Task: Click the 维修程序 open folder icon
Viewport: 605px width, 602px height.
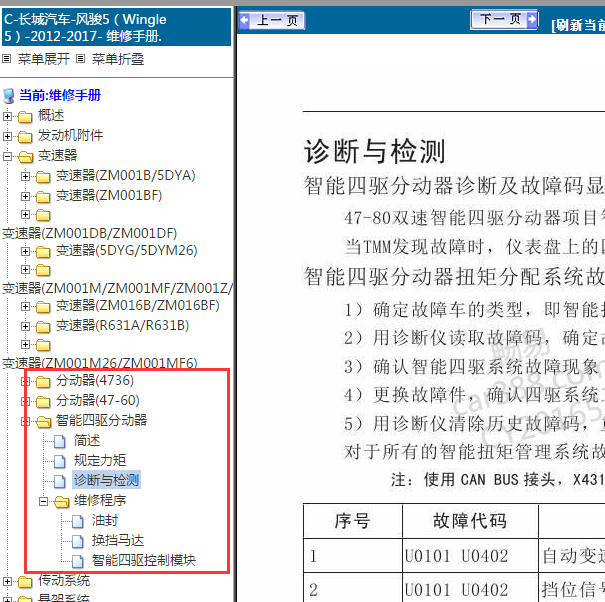Action: pos(62,502)
